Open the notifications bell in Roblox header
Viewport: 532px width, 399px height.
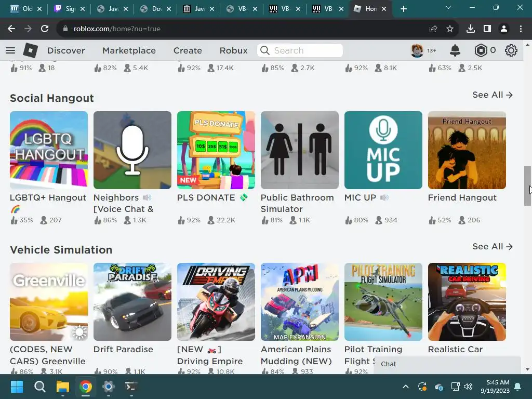tap(455, 50)
